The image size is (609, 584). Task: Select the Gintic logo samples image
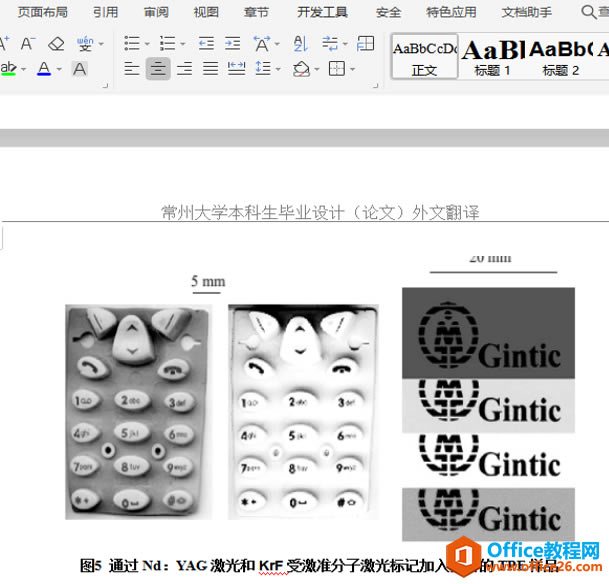click(489, 414)
